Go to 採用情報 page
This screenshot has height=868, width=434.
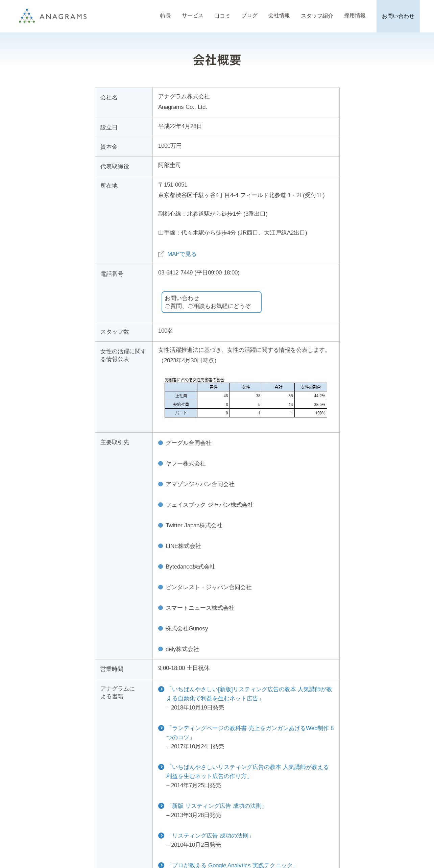tap(355, 16)
